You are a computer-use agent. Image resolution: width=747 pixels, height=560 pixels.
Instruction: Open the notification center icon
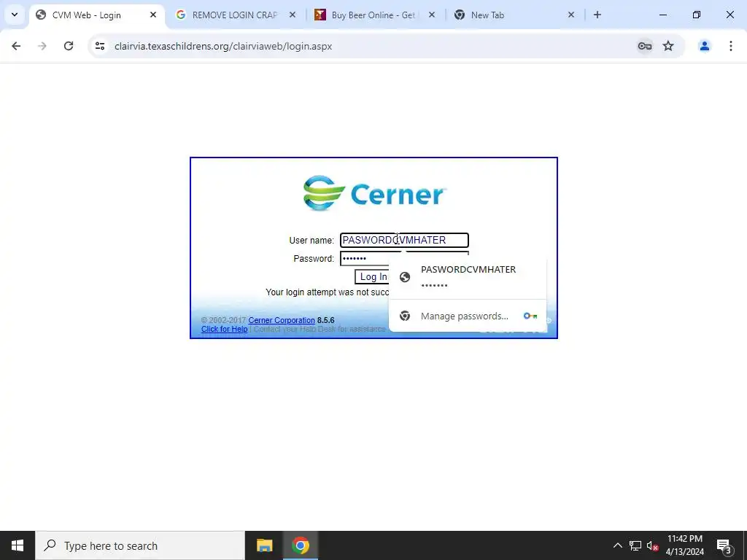pyautogui.click(x=724, y=545)
